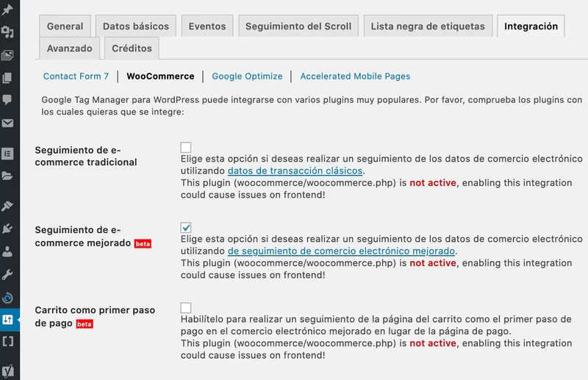This screenshot has height=380, width=588.
Task: Open the Accelerated Mobile Pages link
Action: (355, 76)
